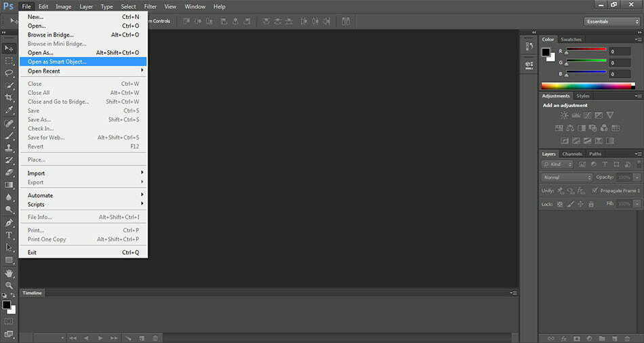
Task: Pick a color from the spectrum ramp
Action: 588,86
